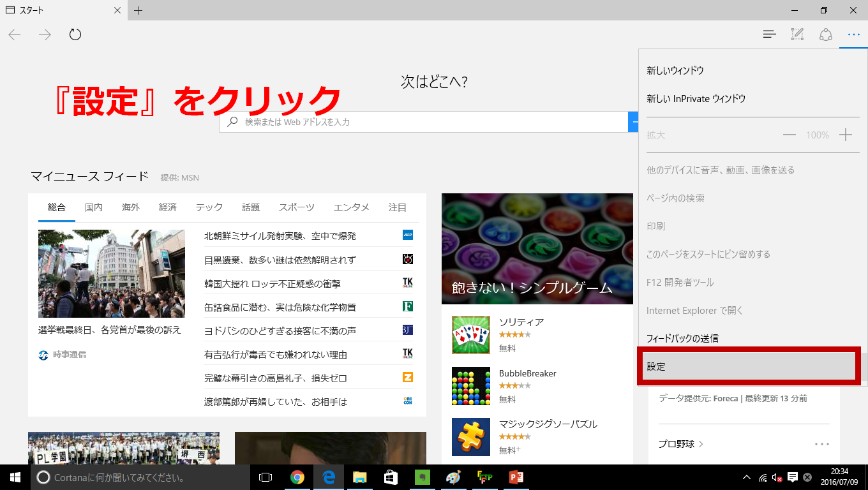Viewport: 868px width, 490px height.
Task: Open headline ヨドバシのひどすぎる接客に不満の声
Action: [x=280, y=330]
